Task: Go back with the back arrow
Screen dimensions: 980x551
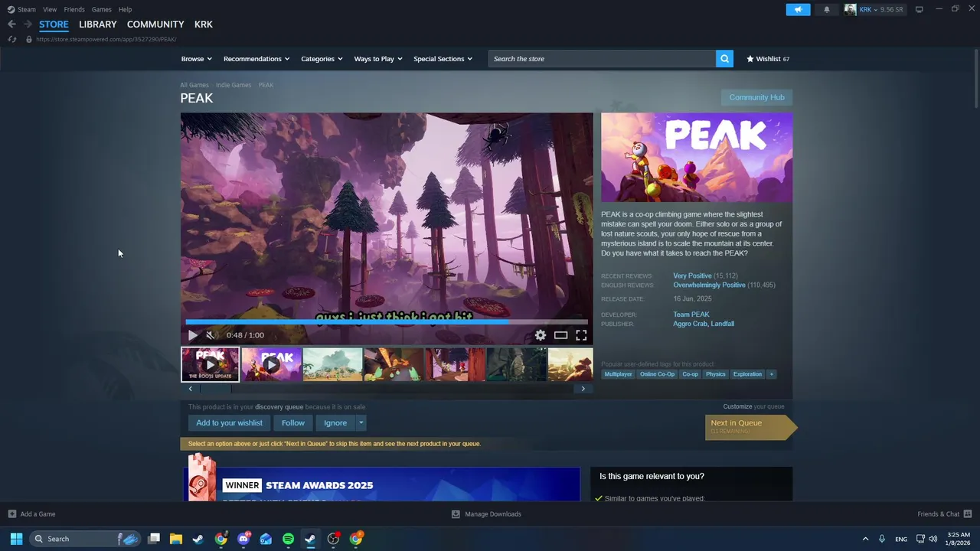Action: [x=11, y=24]
